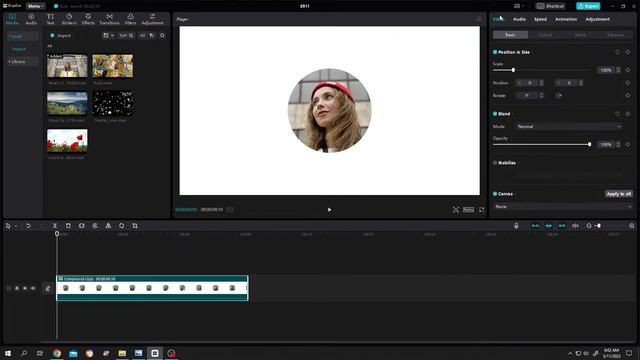640x360 pixels.
Task: Select the Mask sub-tab
Action: [x=580, y=35]
